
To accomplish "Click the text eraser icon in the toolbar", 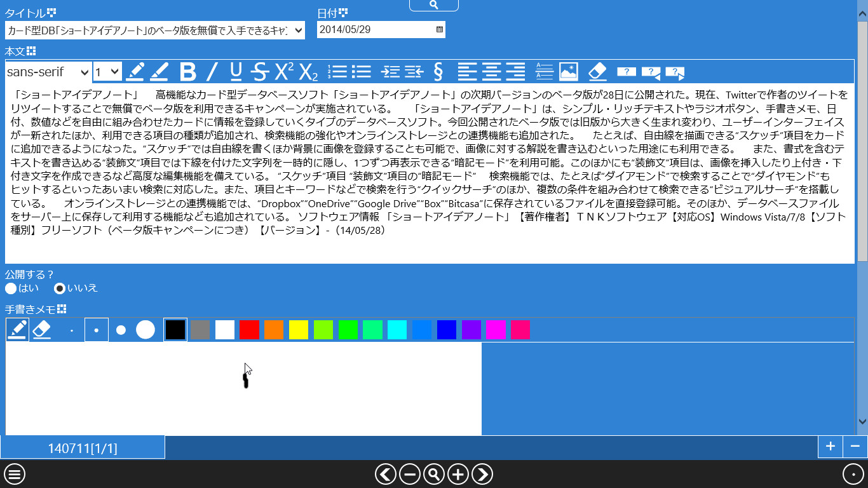I will [x=597, y=72].
